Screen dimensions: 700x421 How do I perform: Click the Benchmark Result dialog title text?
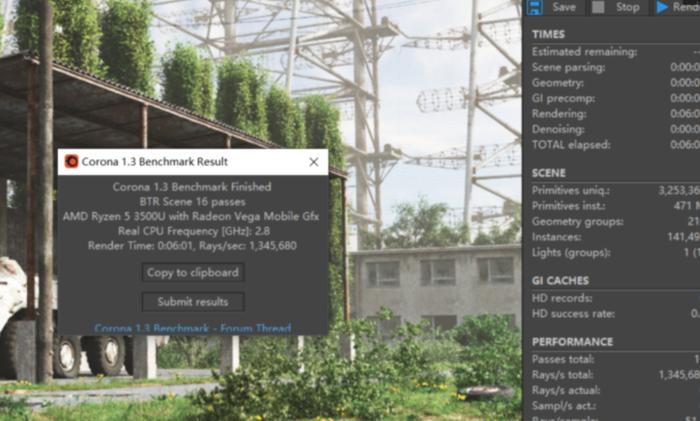point(155,162)
